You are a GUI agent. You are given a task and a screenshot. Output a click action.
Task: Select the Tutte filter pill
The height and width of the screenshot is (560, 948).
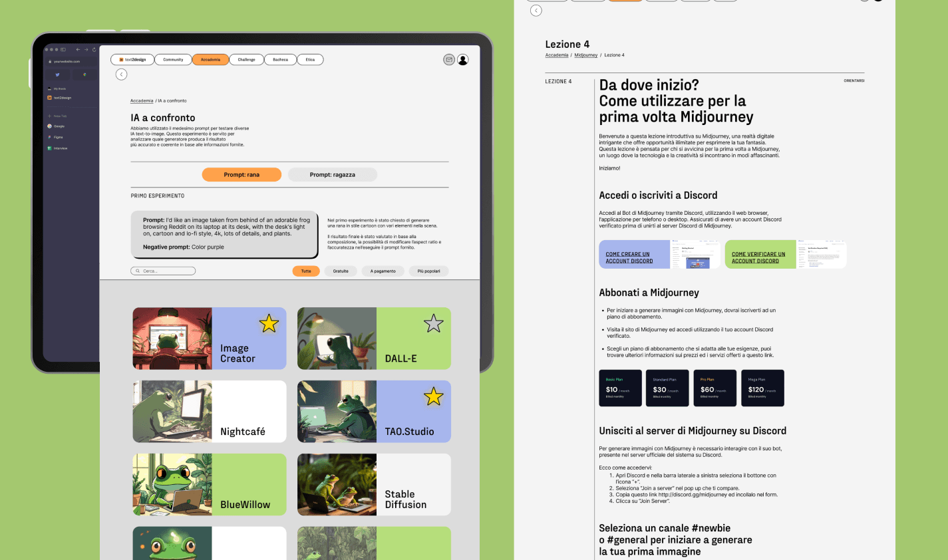point(306,271)
